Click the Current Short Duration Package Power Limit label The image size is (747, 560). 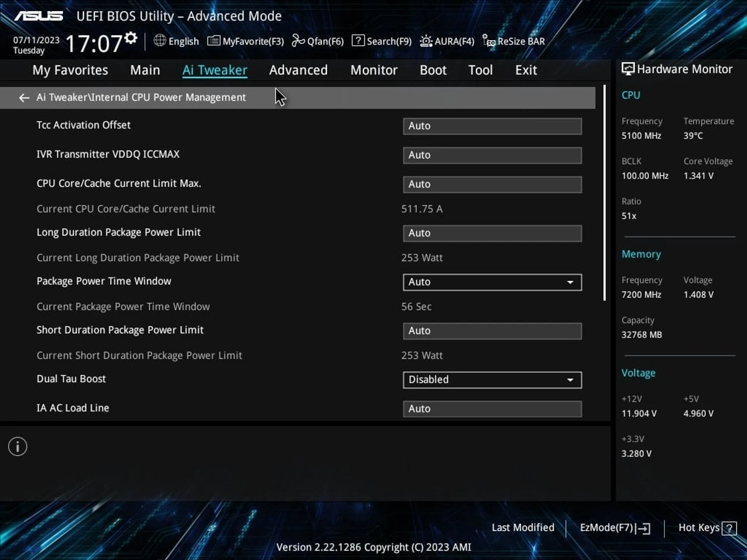point(139,355)
